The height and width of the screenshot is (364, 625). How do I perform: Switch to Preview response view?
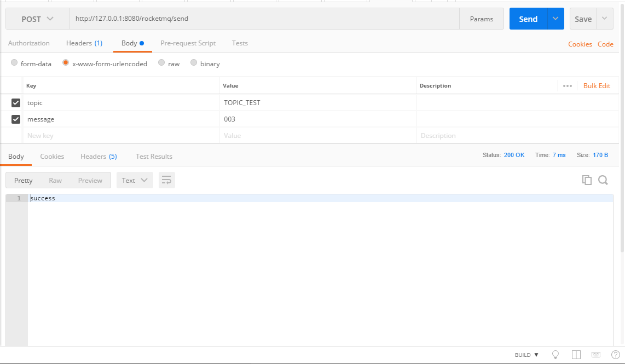click(x=90, y=180)
